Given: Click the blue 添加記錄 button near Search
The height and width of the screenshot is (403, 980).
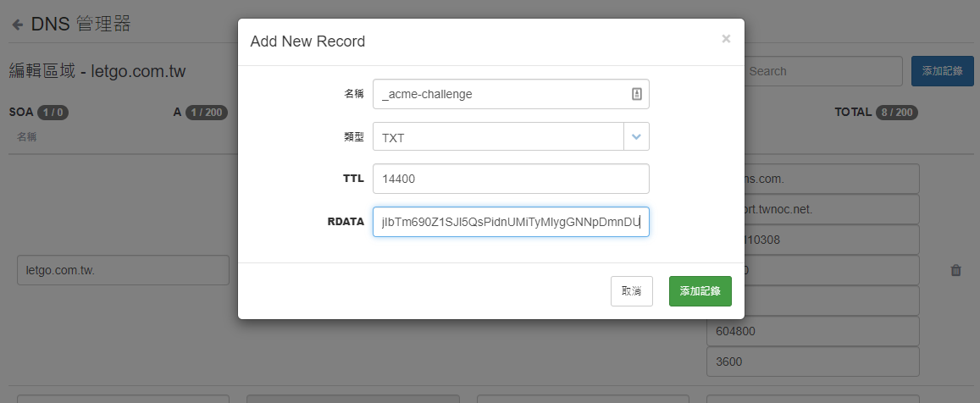Looking at the screenshot, I should (942, 71).
